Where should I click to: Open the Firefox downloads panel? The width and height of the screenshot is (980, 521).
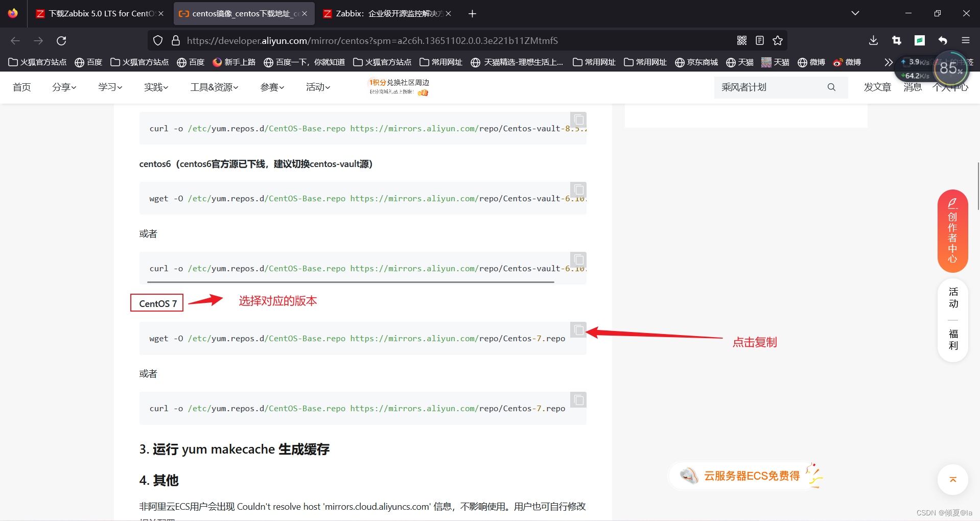tap(873, 40)
